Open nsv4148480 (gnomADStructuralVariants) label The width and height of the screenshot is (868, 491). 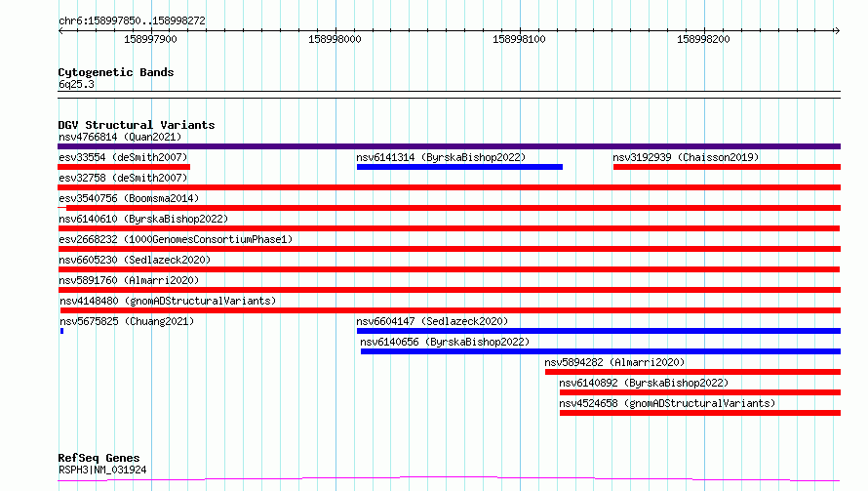(168, 301)
